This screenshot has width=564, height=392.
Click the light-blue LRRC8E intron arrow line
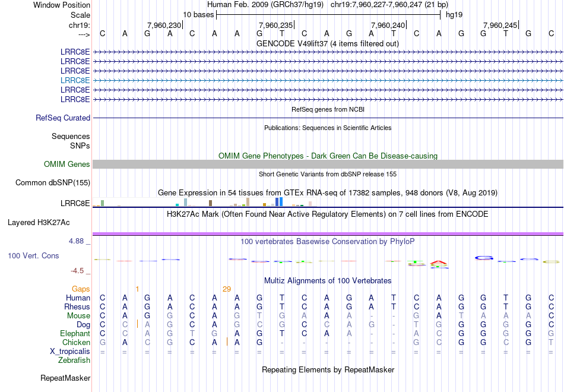(328, 80)
